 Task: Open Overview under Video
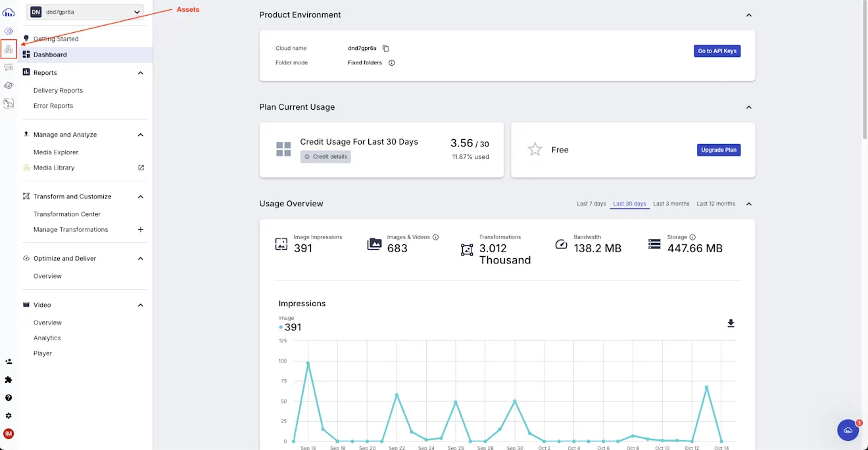coord(47,323)
